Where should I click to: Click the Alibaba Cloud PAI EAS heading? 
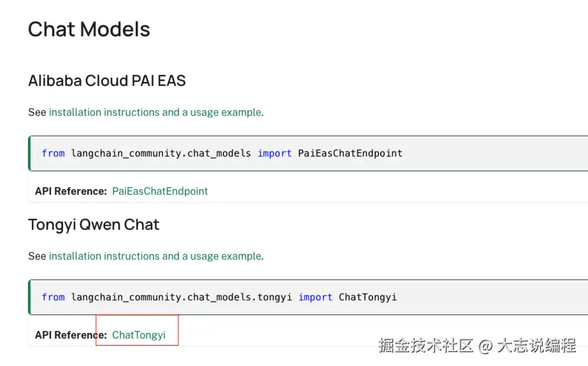click(x=107, y=81)
